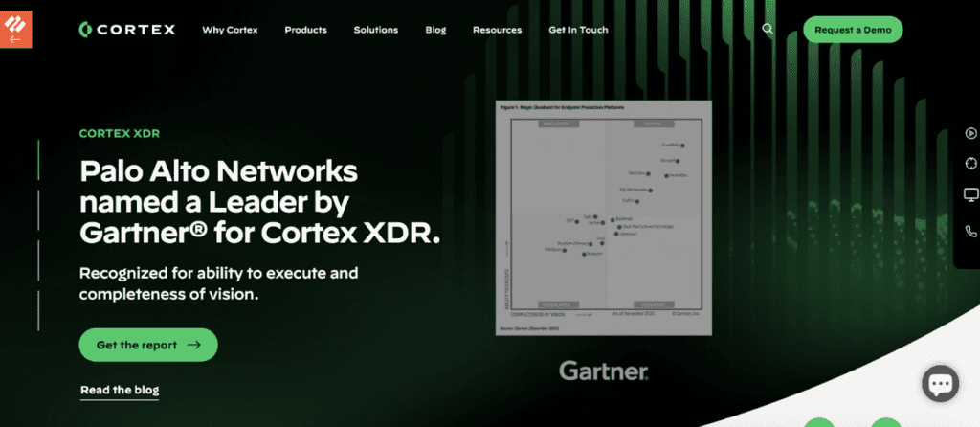Click the phone icon in right sidebar
The image size is (980, 427).
[x=970, y=232]
